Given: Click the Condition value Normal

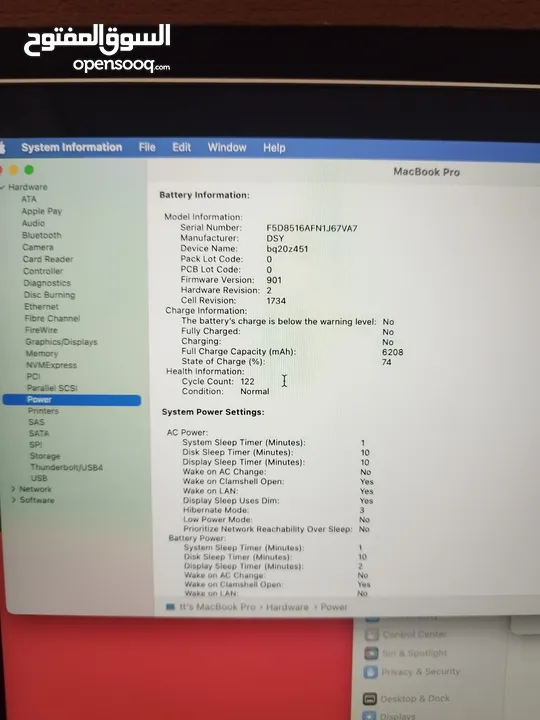Looking at the screenshot, I should [255, 391].
